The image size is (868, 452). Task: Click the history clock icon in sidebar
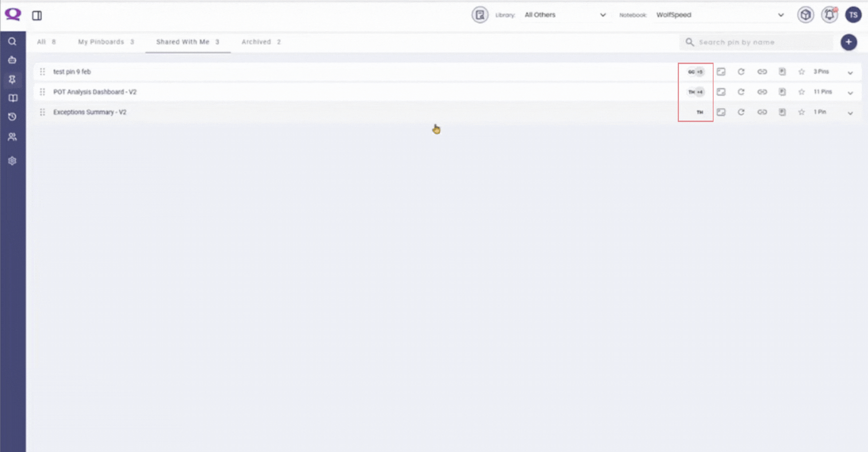point(12,116)
